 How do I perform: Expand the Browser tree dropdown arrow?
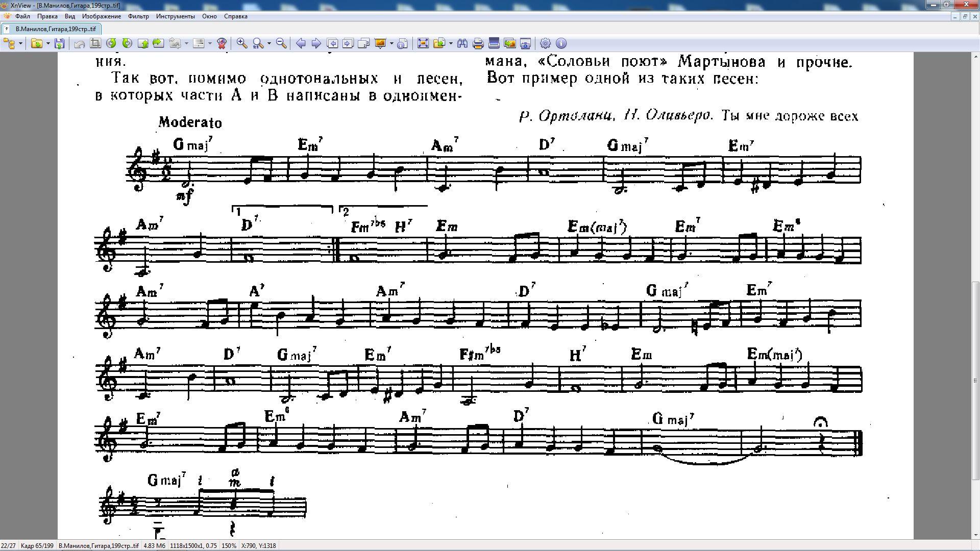click(20, 43)
